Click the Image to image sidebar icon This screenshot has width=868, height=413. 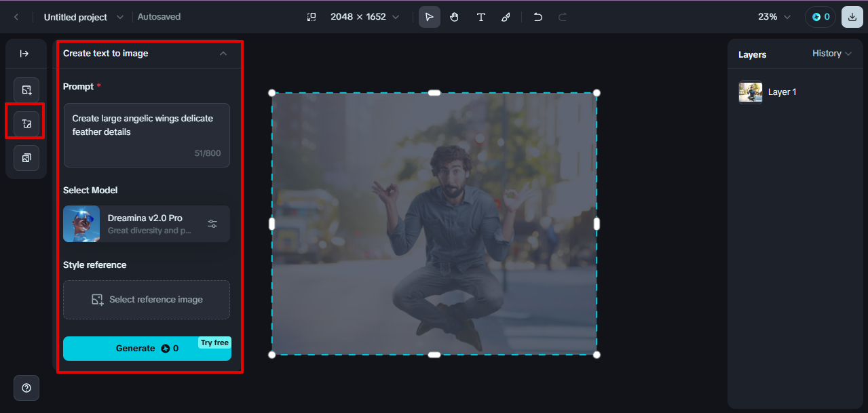pos(26,158)
